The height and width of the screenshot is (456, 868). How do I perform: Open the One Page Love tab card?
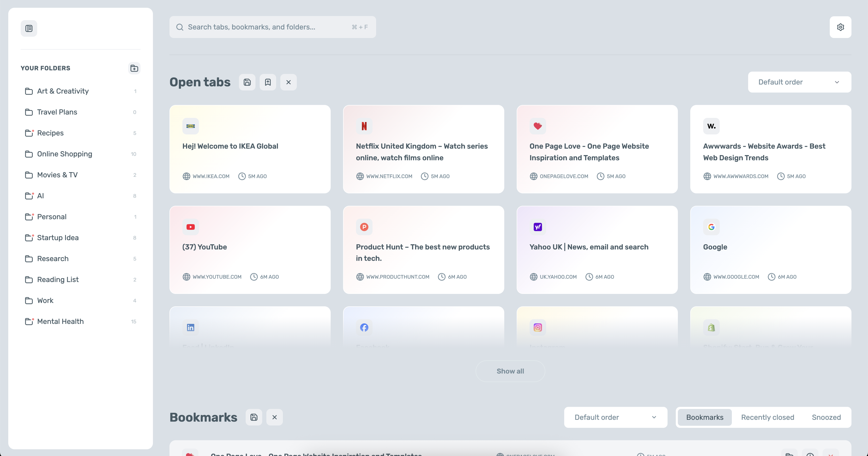[x=597, y=149]
